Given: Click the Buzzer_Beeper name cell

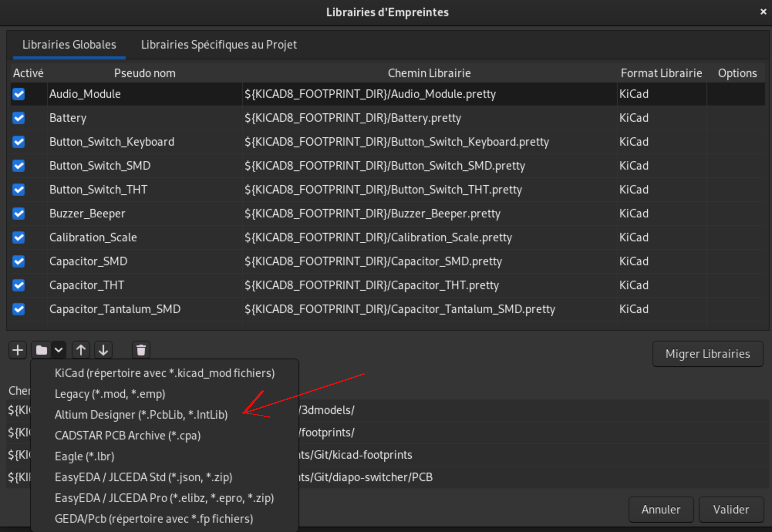Looking at the screenshot, I should pyautogui.click(x=145, y=214).
